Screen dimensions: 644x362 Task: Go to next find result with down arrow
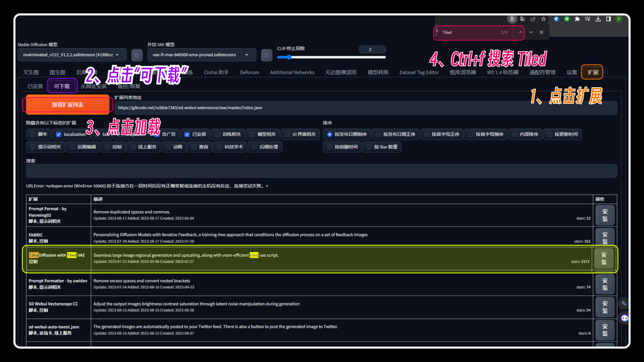coord(531,32)
